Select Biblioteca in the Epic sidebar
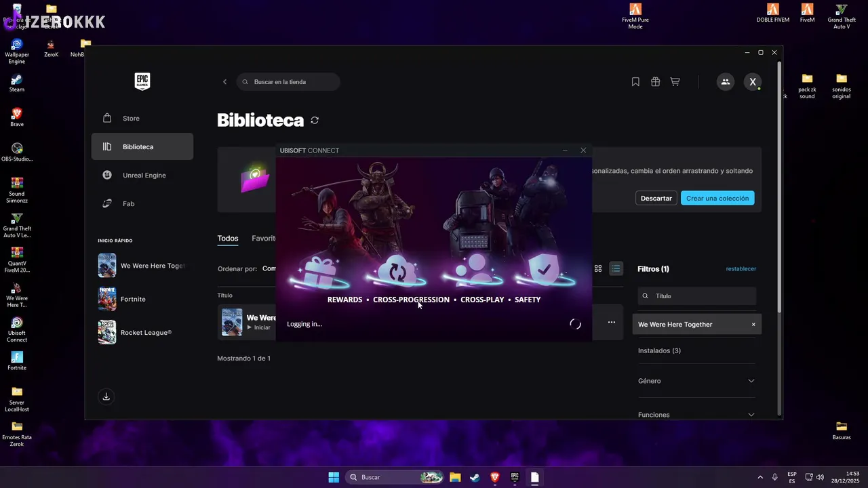This screenshot has height=488, width=868. pyautogui.click(x=142, y=146)
